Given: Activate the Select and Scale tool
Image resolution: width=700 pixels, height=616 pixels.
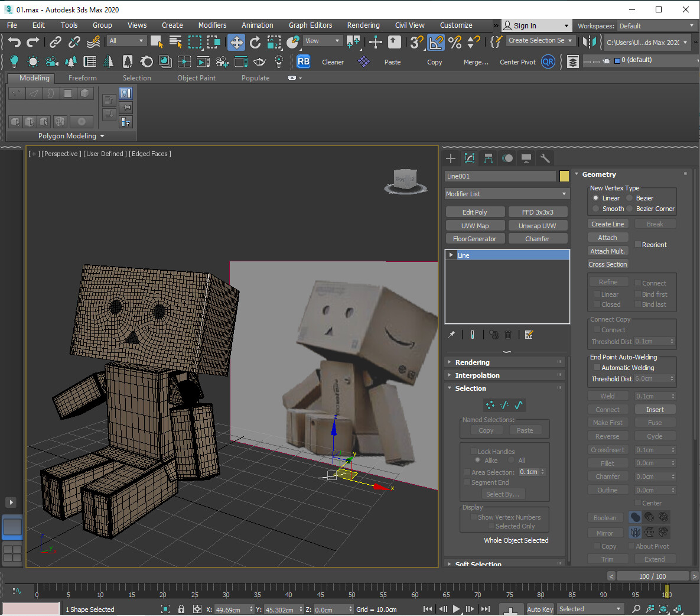Looking at the screenshot, I should pos(274,42).
